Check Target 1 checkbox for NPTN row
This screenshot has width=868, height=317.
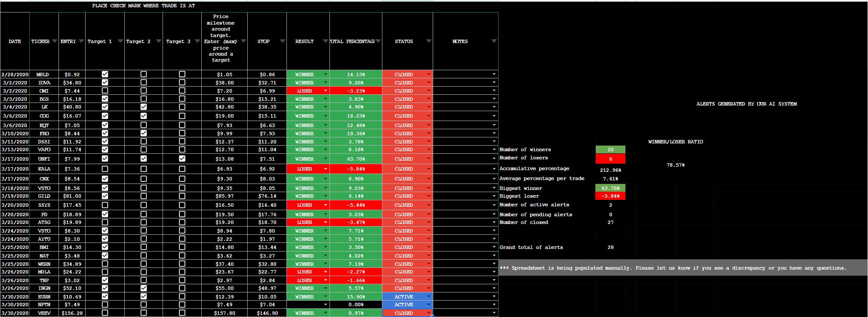pos(105,305)
